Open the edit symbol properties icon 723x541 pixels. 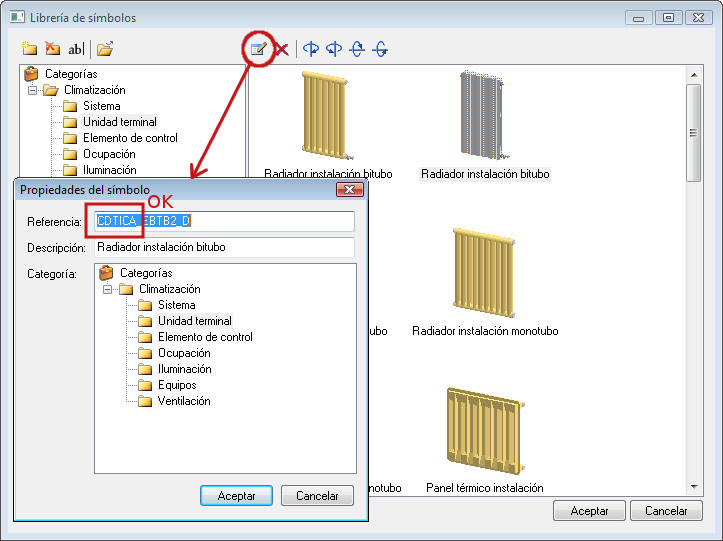pos(259,48)
